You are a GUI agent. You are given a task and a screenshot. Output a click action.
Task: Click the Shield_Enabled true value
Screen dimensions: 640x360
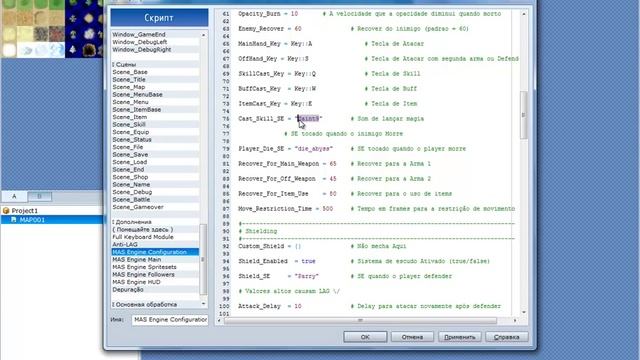(308, 261)
